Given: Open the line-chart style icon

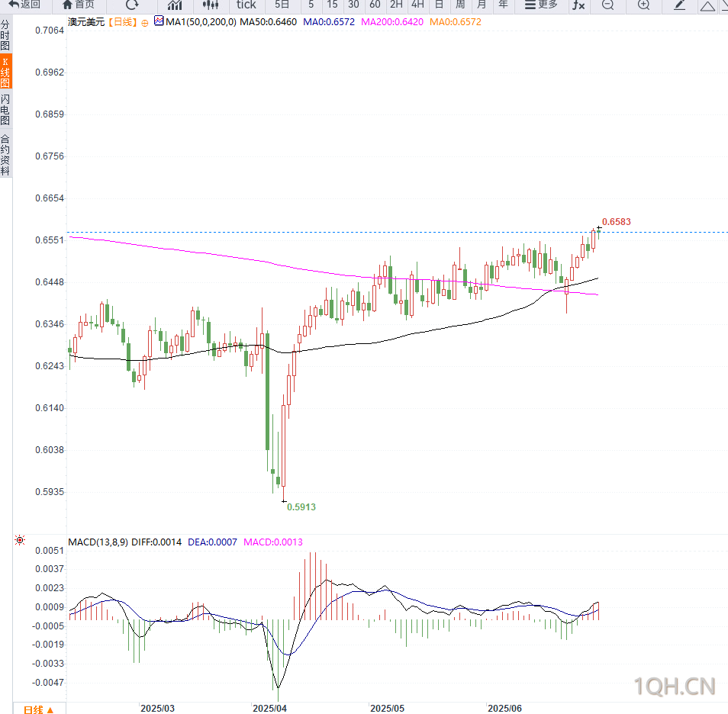Looking at the screenshot, I should point(175,5).
